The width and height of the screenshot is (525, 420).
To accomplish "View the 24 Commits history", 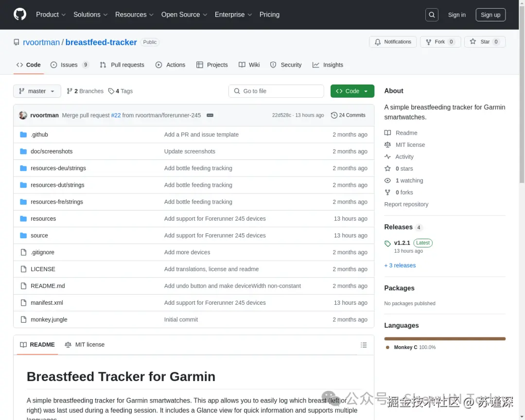I will 348,115.
